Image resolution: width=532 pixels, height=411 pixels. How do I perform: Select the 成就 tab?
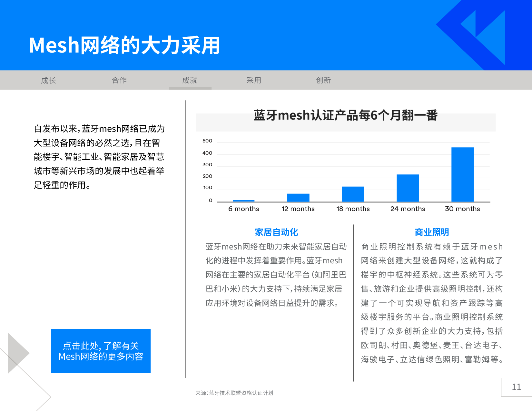coord(190,80)
